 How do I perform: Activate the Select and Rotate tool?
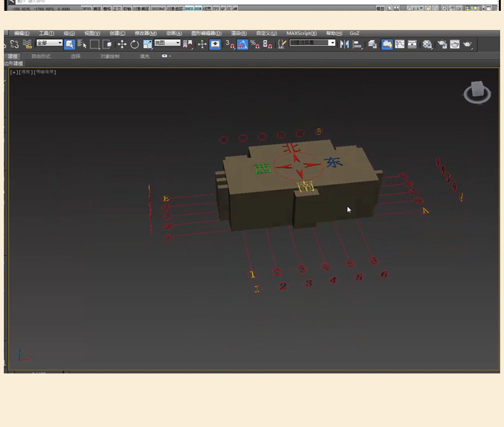(x=135, y=45)
